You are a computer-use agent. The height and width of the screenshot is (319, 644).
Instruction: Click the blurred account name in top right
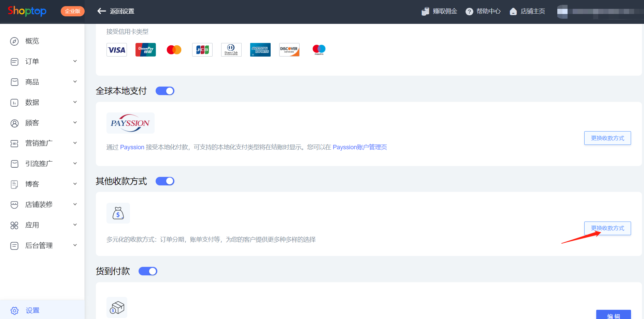[601, 11]
